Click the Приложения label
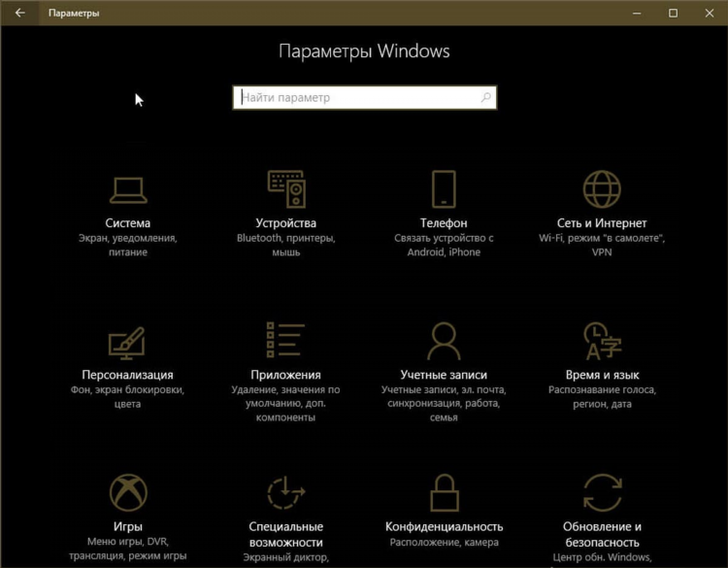Image resolution: width=728 pixels, height=568 pixels. tap(285, 375)
